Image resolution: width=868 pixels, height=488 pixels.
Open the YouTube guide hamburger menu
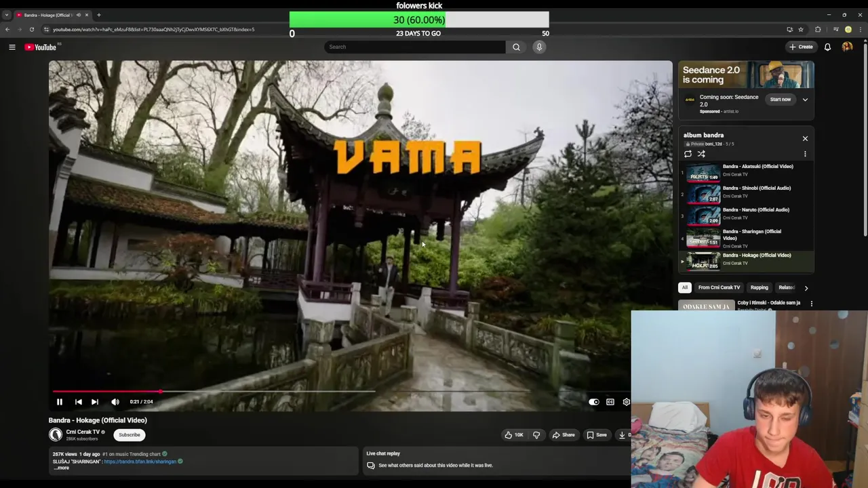[12, 47]
